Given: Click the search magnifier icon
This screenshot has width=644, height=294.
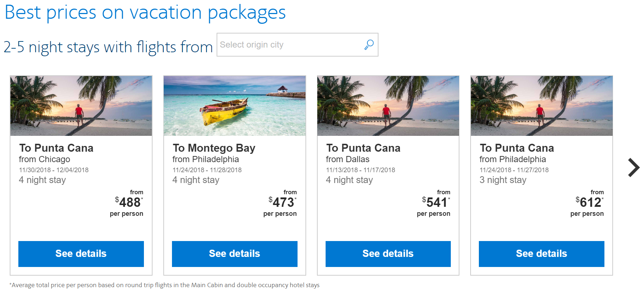Looking at the screenshot, I should (x=369, y=45).
